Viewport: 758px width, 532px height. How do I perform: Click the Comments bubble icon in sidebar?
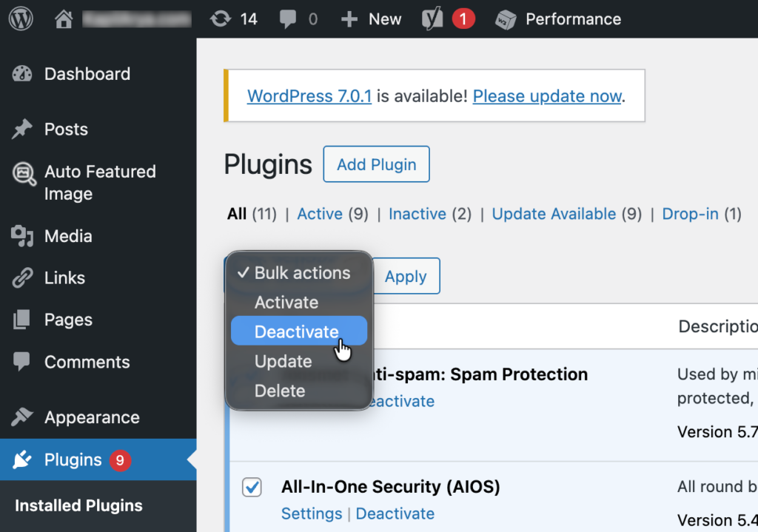21,361
